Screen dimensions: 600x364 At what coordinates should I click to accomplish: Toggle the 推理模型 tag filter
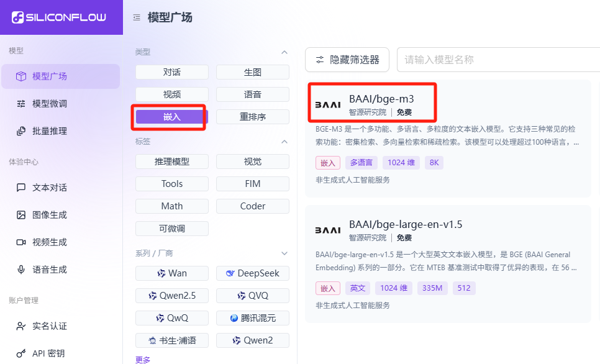pyautogui.click(x=172, y=162)
